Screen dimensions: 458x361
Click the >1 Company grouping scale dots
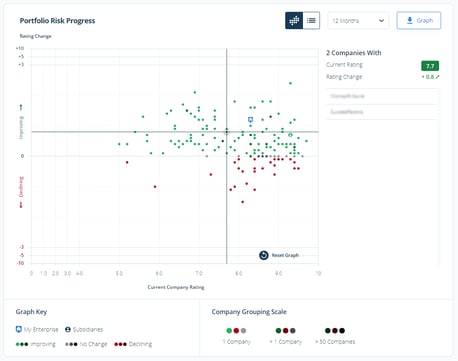(x=285, y=331)
